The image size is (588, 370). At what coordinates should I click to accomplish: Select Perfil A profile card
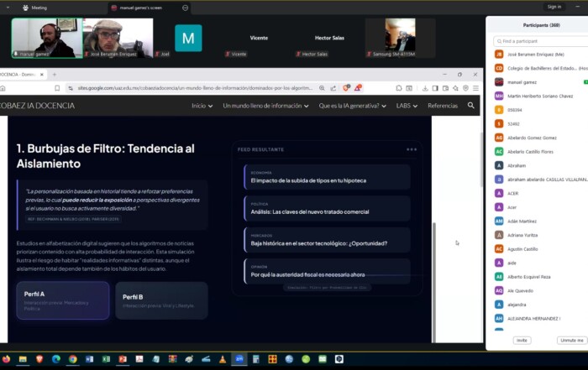click(63, 300)
